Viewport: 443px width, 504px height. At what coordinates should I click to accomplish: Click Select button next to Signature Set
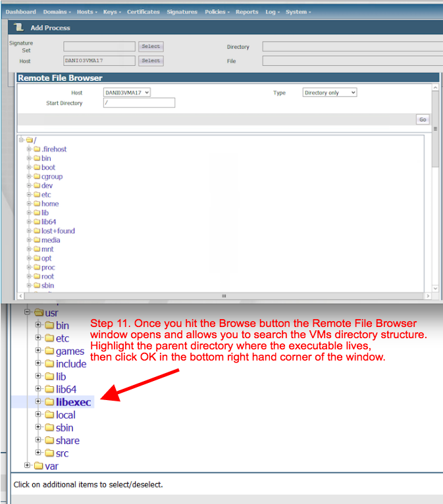tap(151, 47)
